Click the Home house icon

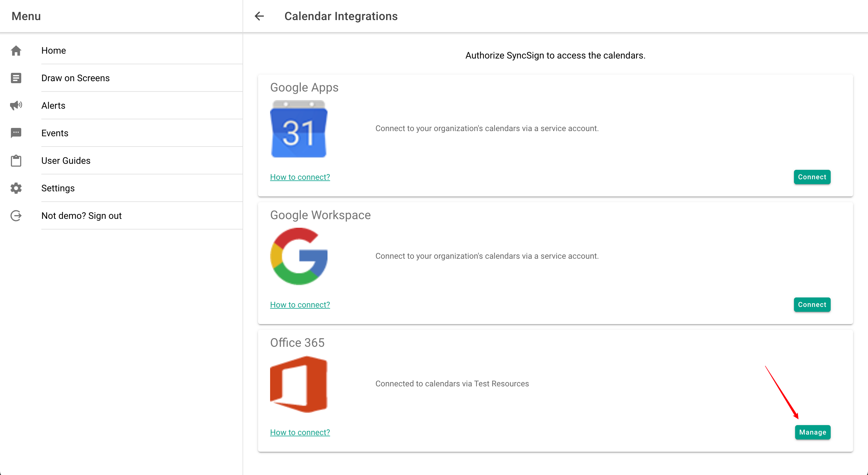[x=16, y=50]
